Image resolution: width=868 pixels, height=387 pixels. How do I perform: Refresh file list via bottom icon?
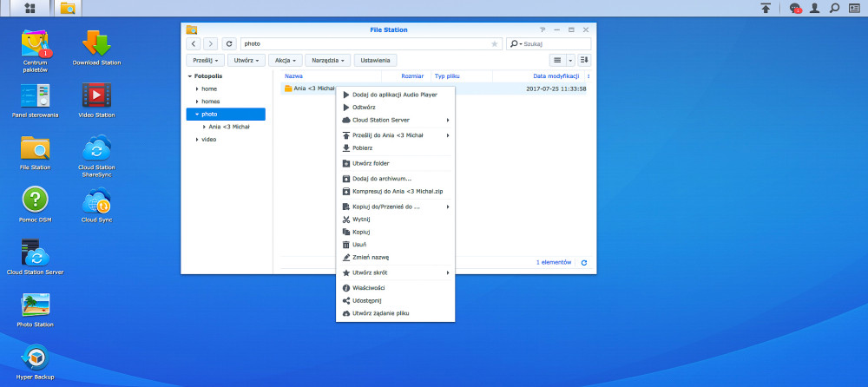coord(584,263)
